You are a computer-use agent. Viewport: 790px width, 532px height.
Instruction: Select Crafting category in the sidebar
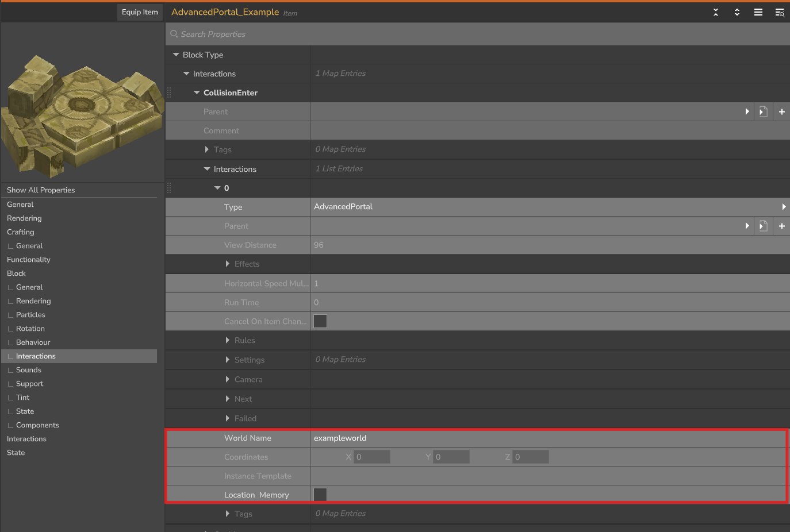(21, 232)
